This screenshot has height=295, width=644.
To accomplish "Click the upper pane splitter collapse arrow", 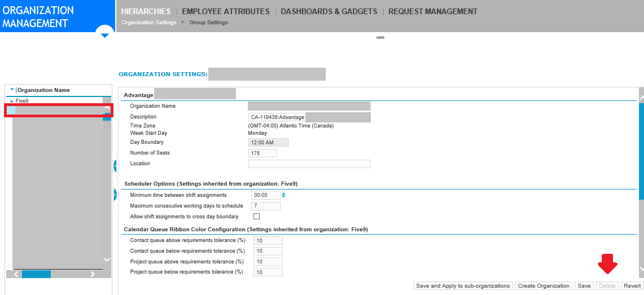I will pyautogui.click(x=115, y=166).
